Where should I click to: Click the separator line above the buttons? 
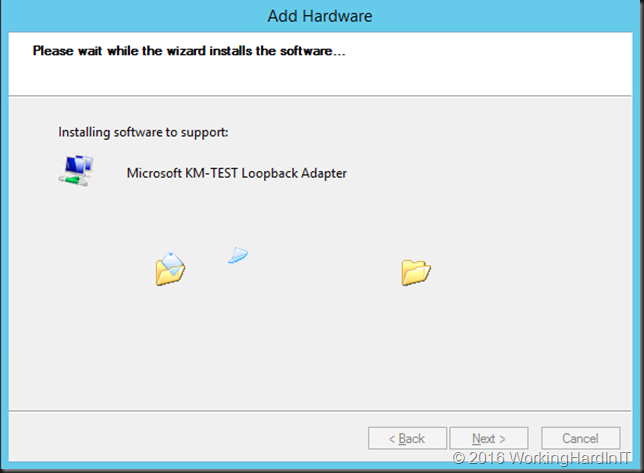click(320, 410)
